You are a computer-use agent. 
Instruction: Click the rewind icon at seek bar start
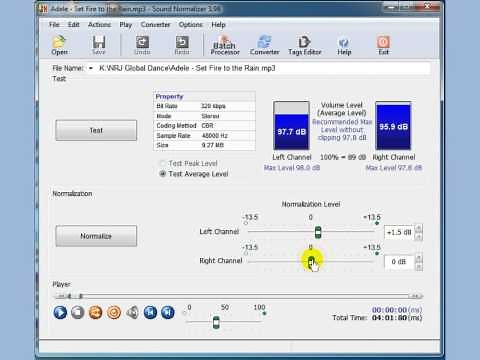pyautogui.click(x=61, y=296)
